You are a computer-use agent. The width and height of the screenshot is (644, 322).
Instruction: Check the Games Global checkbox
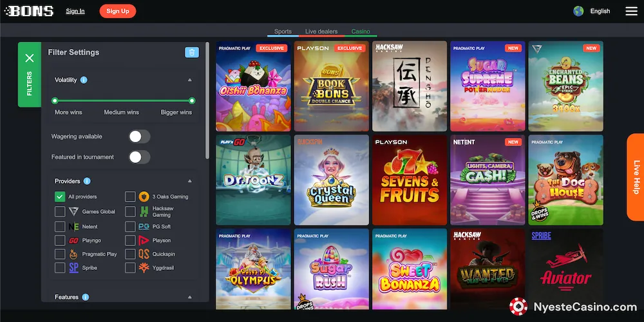[x=60, y=211]
